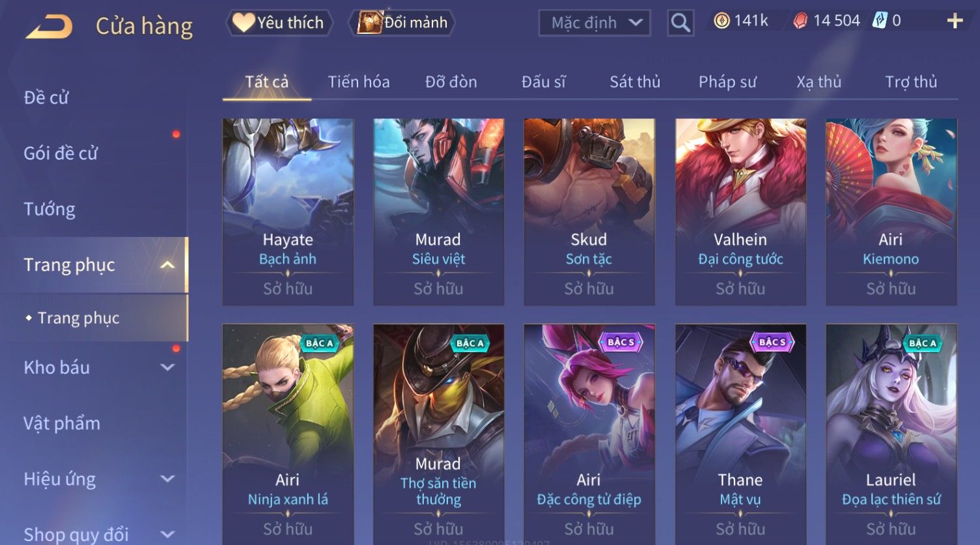The image size is (980, 545).
Task: Click the golden back arrow icon
Action: (x=49, y=26)
